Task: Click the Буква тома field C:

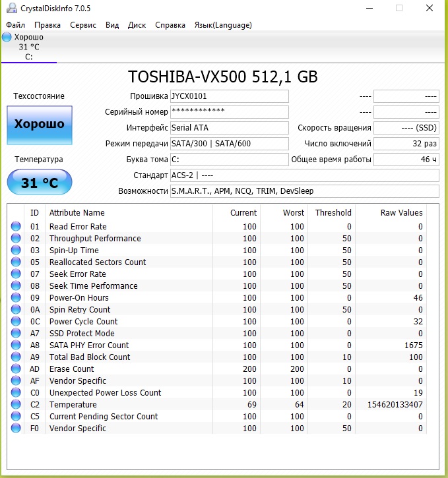Action: coord(230,160)
